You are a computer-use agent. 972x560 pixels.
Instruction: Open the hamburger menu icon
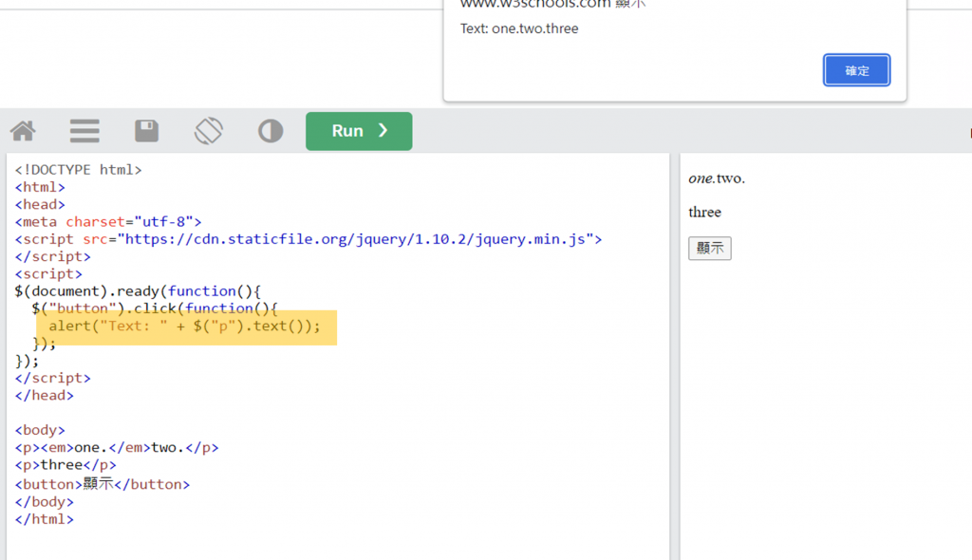[84, 131]
